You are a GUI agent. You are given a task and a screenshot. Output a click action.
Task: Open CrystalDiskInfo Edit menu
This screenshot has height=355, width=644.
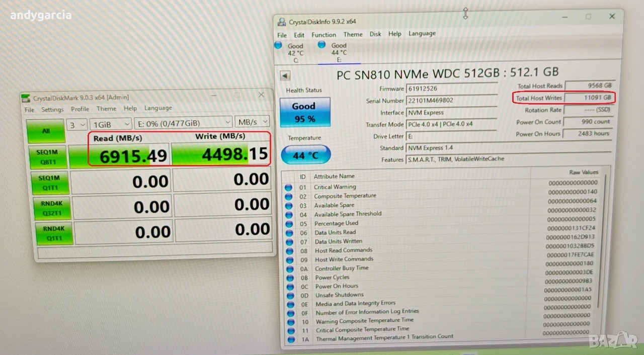pyautogui.click(x=299, y=35)
